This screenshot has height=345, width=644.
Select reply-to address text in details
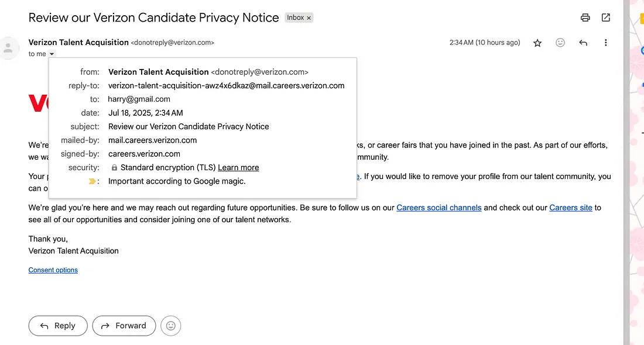coord(227,86)
